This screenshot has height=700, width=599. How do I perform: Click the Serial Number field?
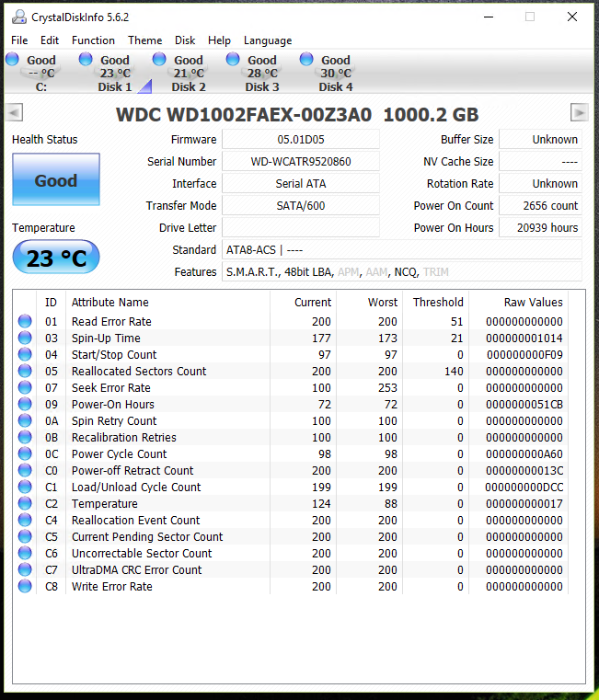[x=301, y=162]
